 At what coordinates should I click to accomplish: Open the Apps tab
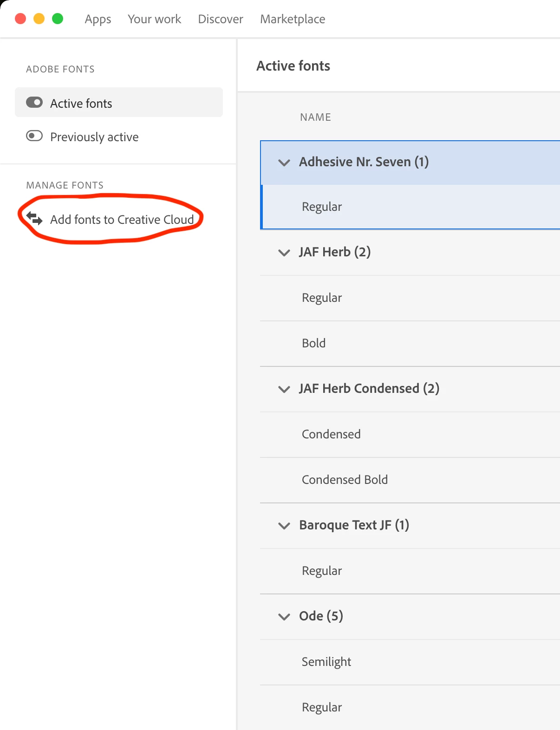click(x=98, y=19)
